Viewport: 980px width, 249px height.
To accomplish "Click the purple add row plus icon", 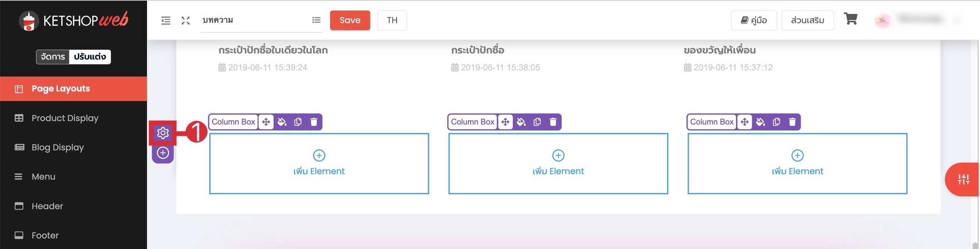I will coord(163,153).
